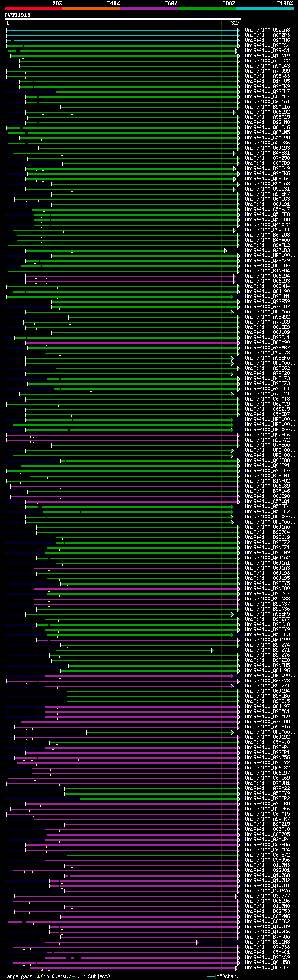Select hit UniRef100_C5Z0Q1

pos(267,502)
